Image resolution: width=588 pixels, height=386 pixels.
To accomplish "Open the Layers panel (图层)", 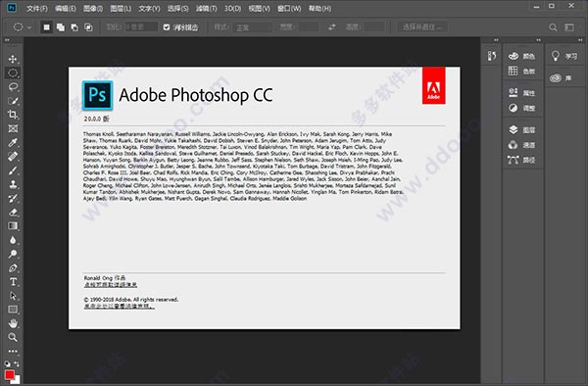I will point(522,129).
